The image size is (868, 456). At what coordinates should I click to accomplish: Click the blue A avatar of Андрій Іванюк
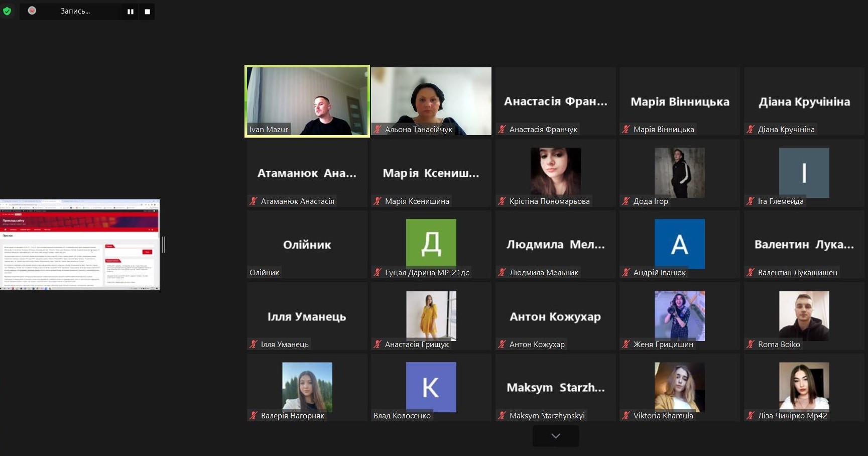pyautogui.click(x=679, y=244)
